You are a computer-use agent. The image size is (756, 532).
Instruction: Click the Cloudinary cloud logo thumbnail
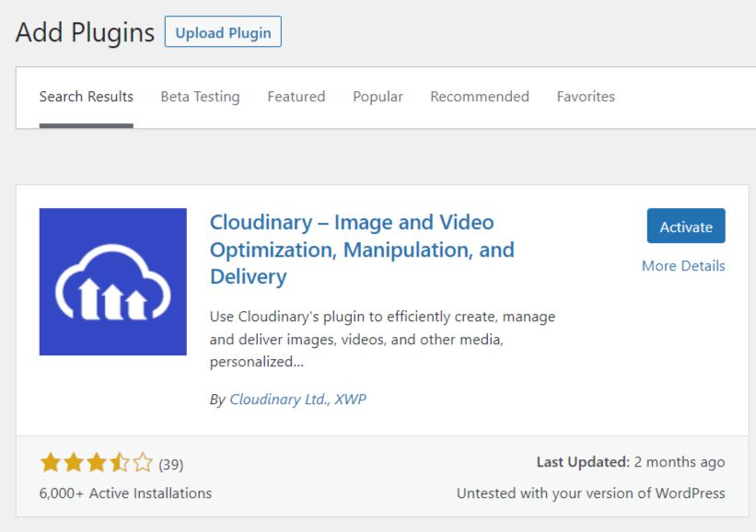click(x=113, y=282)
